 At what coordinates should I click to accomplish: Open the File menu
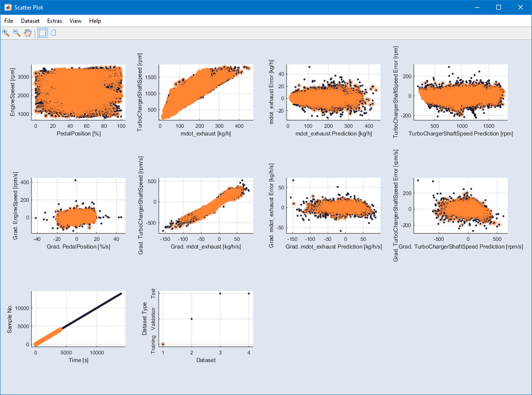9,21
